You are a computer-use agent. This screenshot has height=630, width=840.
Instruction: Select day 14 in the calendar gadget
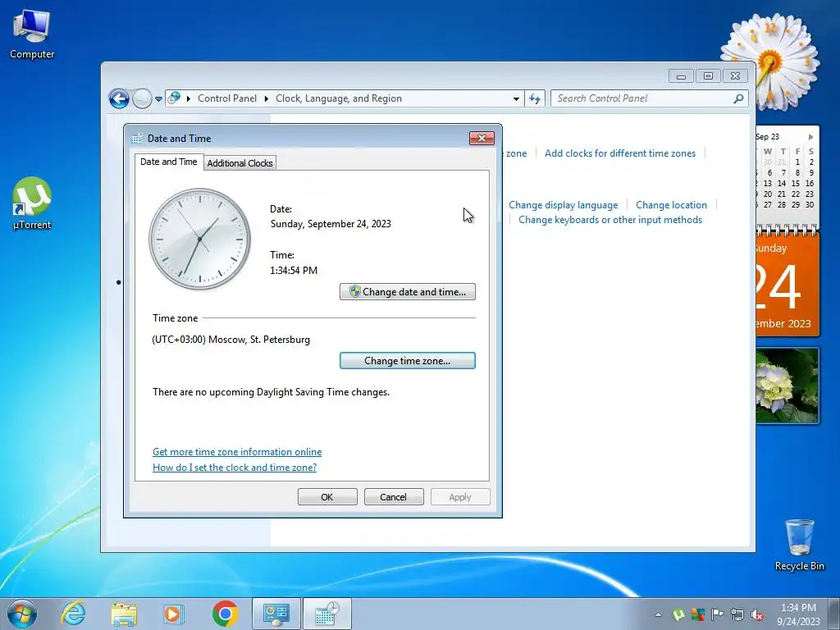click(x=782, y=183)
